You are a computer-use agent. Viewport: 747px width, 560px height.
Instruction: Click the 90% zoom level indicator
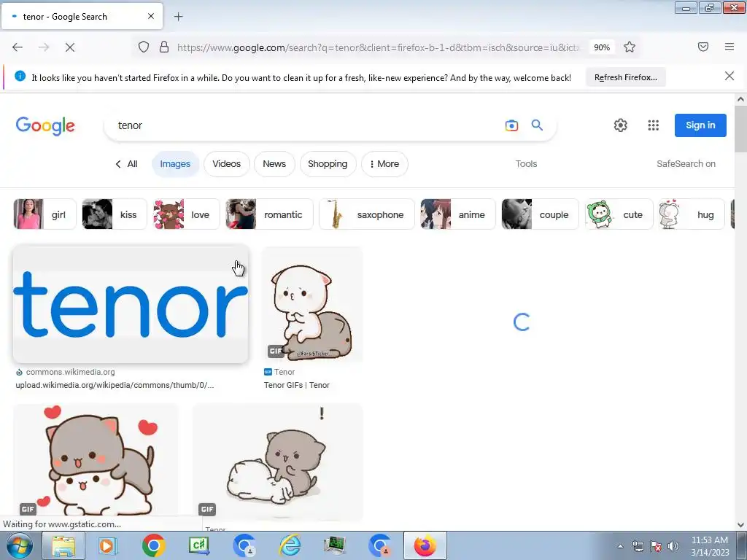[x=602, y=47]
